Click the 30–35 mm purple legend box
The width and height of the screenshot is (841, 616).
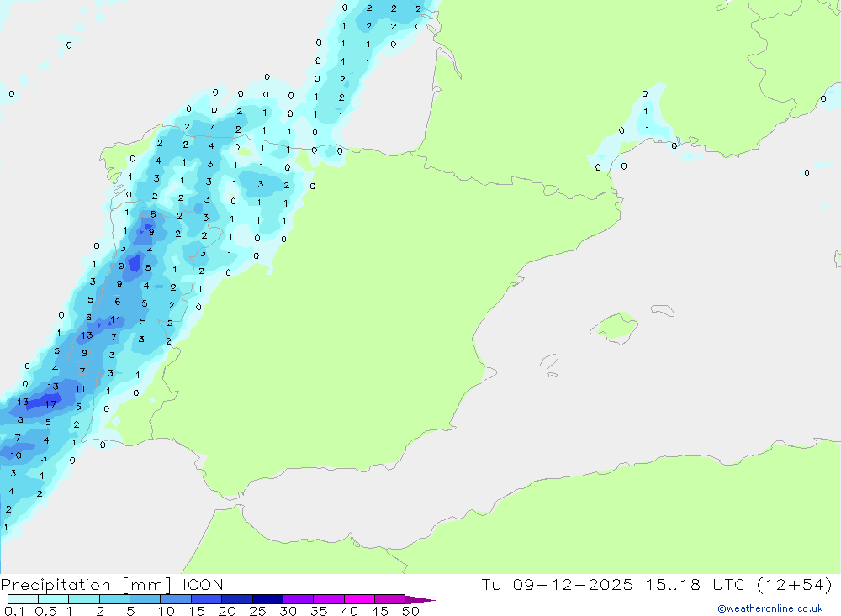coord(299,599)
